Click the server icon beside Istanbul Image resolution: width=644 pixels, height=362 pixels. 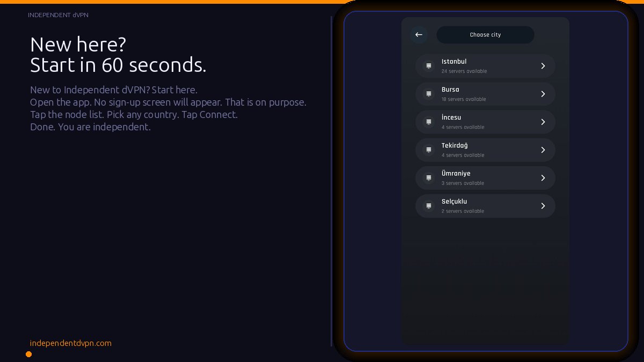tap(429, 66)
